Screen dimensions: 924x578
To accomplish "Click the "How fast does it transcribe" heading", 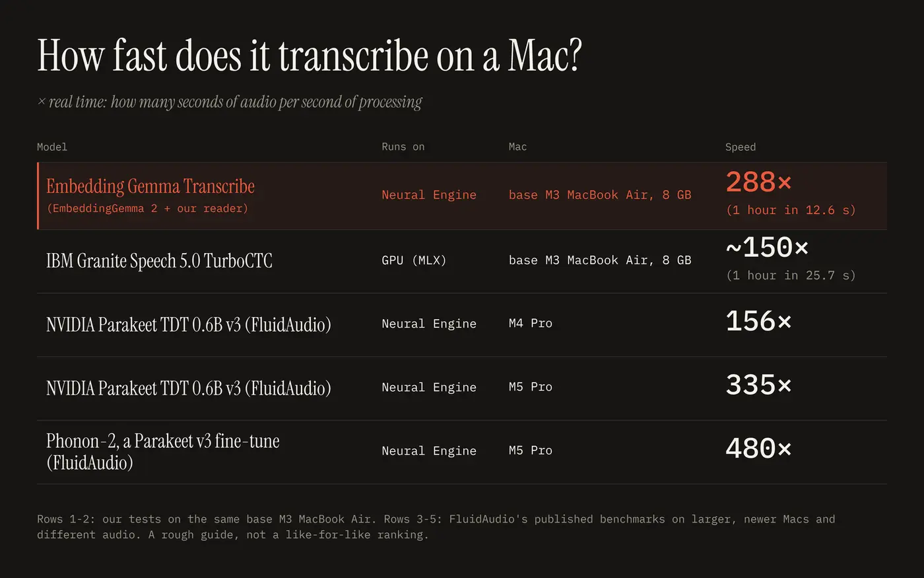I will point(309,55).
